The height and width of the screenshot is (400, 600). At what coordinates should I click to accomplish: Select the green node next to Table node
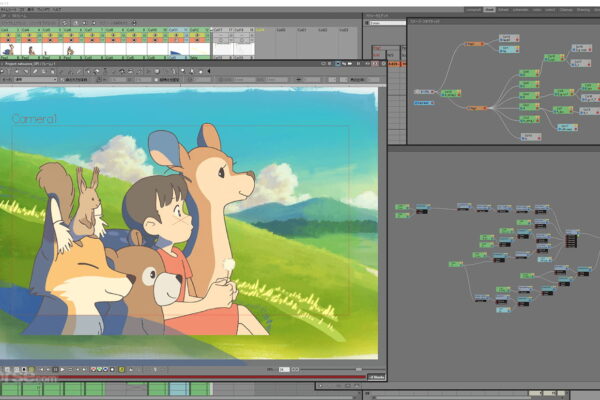pos(451,93)
